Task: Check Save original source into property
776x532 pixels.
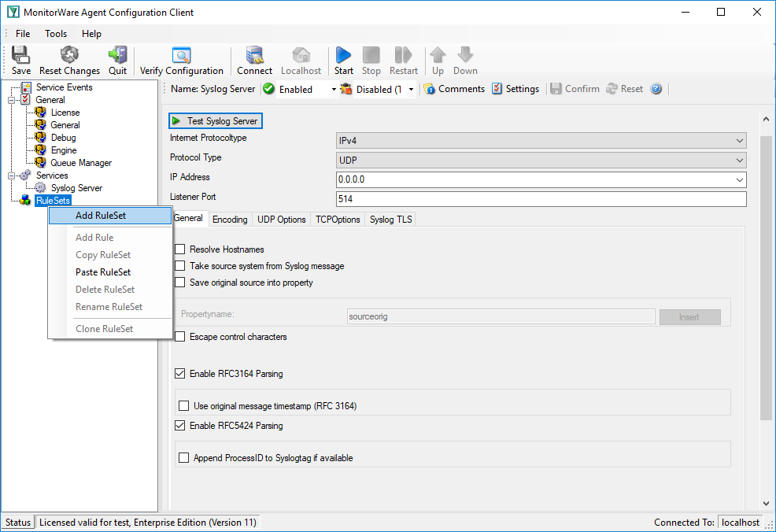Action: pos(180,283)
